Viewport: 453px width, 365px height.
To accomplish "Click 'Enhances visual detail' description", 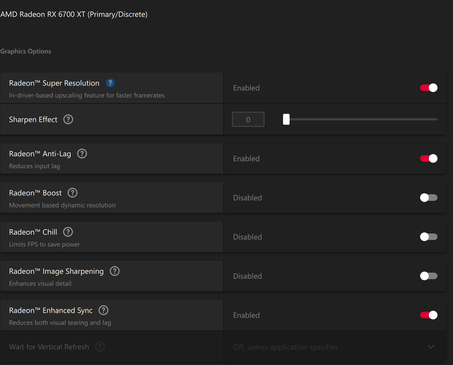I will tap(40, 284).
